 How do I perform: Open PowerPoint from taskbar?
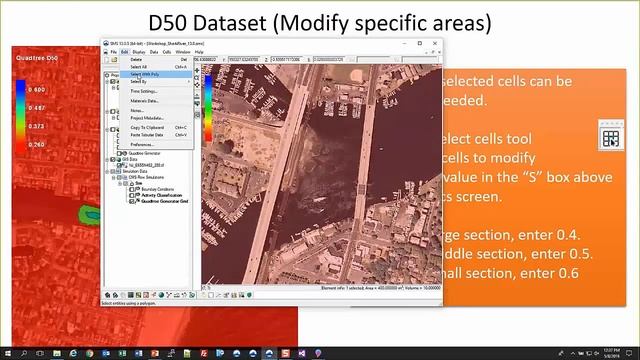(x=155, y=353)
